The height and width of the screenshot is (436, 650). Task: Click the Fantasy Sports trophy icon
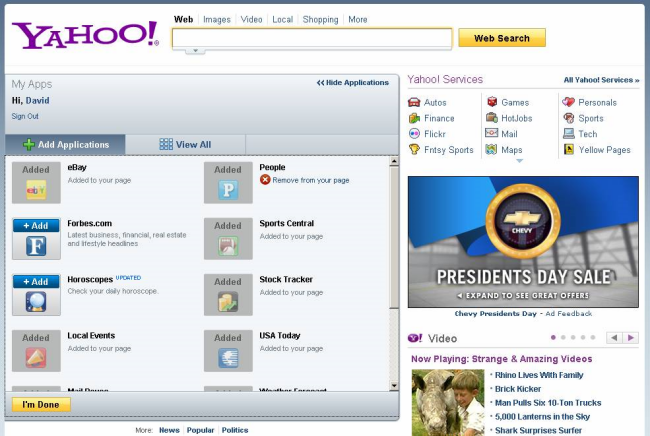[x=414, y=149]
